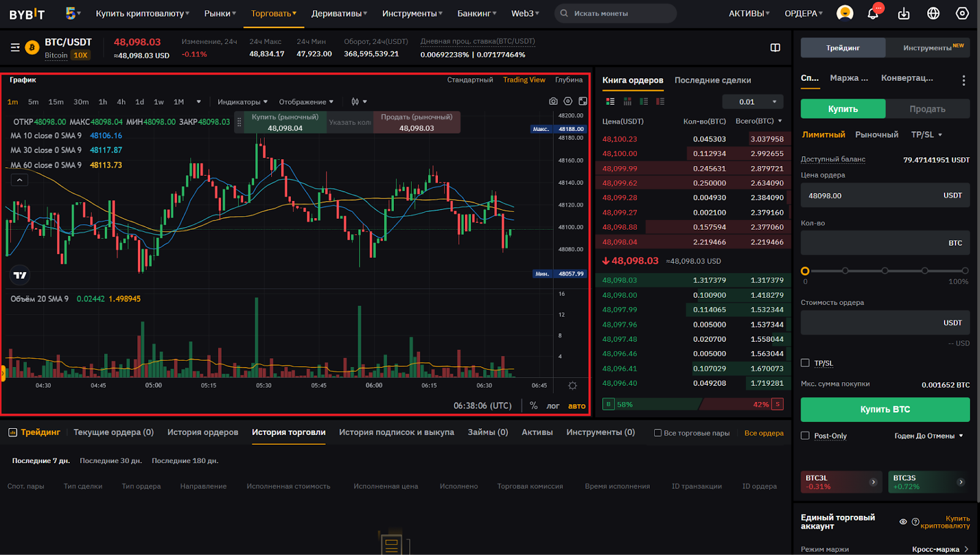
Task: Show combined order book view icon
Action: pyautogui.click(x=610, y=102)
